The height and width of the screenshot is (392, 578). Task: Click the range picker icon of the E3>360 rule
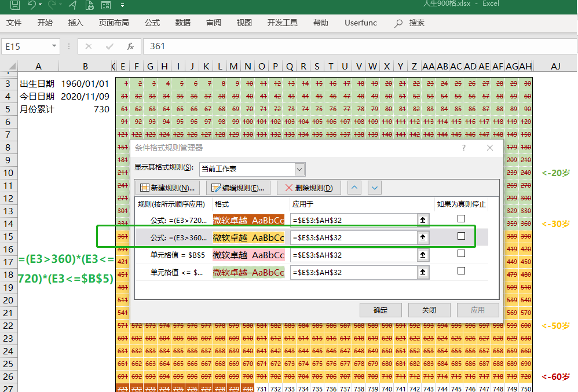tap(423, 237)
